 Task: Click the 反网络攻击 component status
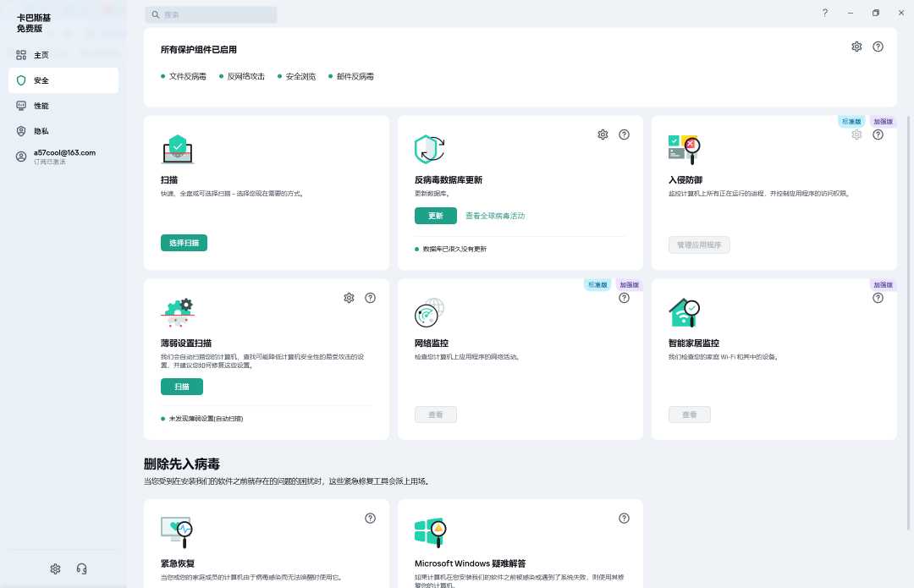242,76
